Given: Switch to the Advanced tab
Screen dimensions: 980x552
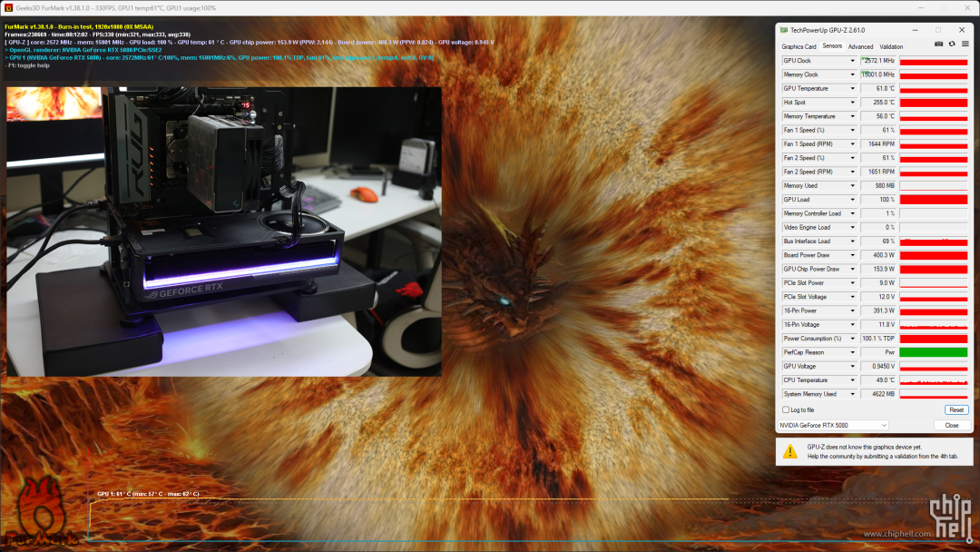Looking at the screenshot, I should pyautogui.click(x=860, y=47).
